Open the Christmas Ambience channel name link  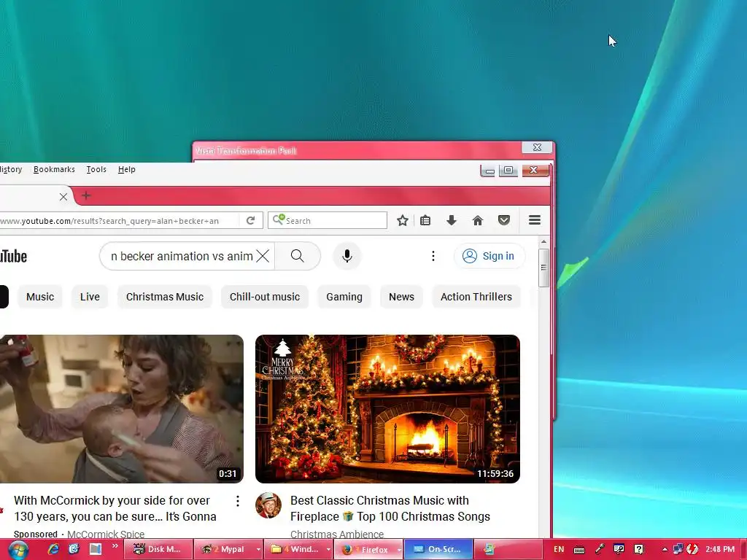tap(337, 534)
